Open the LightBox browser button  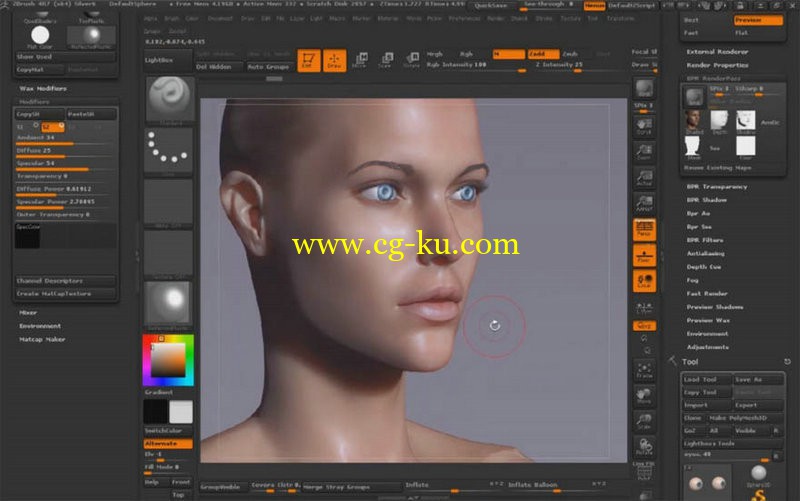pyautogui.click(x=168, y=60)
